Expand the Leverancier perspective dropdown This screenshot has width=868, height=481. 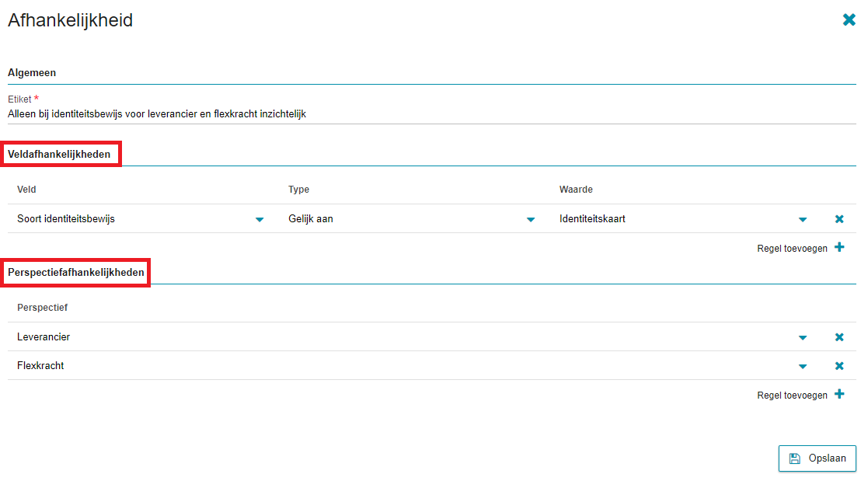(802, 338)
